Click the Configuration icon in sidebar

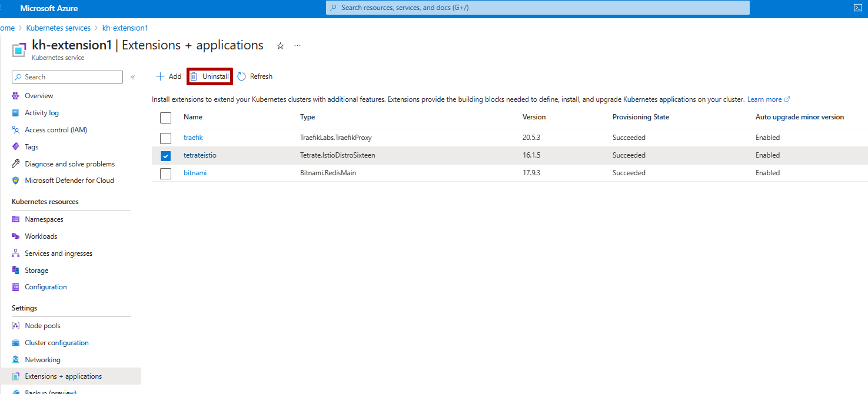[16, 287]
